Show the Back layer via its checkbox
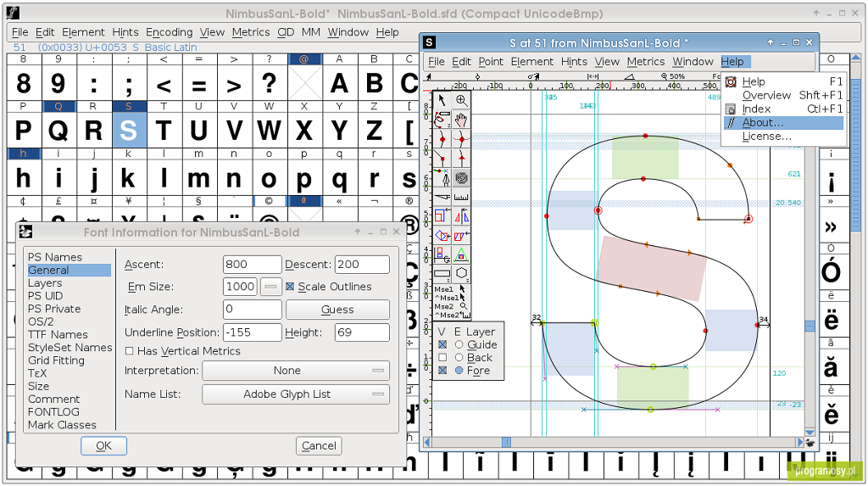The height and width of the screenshot is (486, 868). (442, 357)
